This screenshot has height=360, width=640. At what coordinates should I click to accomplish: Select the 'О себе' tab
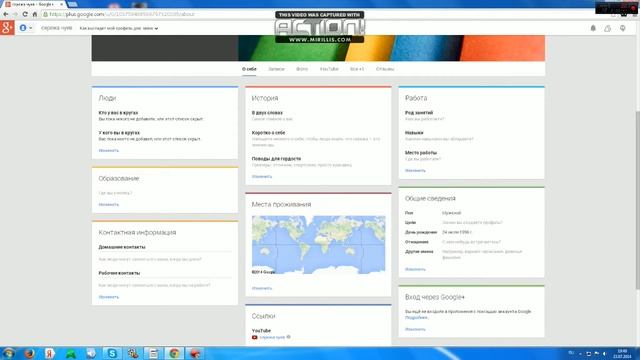pyautogui.click(x=249, y=69)
